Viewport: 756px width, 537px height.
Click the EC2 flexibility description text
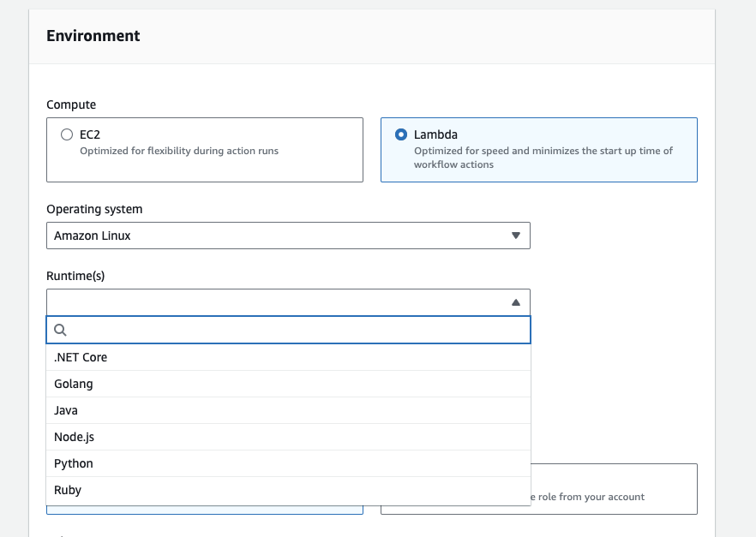(179, 151)
